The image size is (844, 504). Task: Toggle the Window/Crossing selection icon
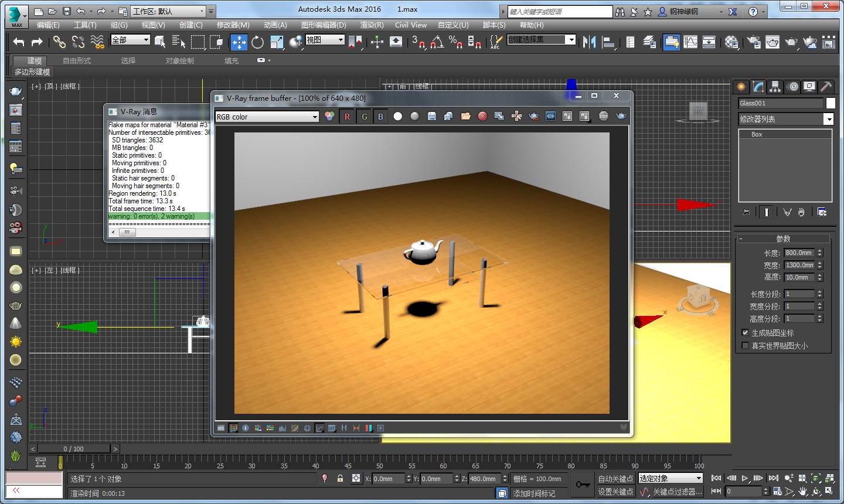pos(217,42)
